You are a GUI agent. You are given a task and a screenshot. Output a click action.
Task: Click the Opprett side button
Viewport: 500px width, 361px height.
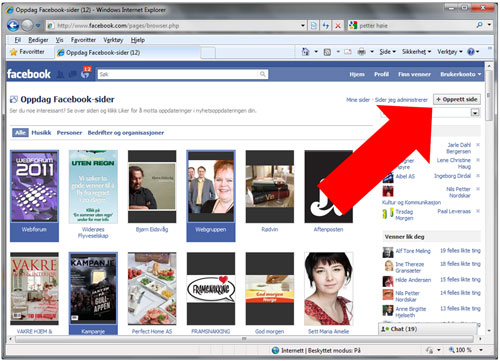(x=457, y=99)
